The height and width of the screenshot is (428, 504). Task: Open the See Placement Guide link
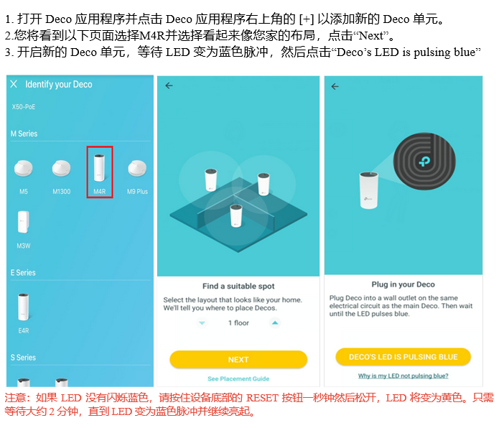(238, 378)
